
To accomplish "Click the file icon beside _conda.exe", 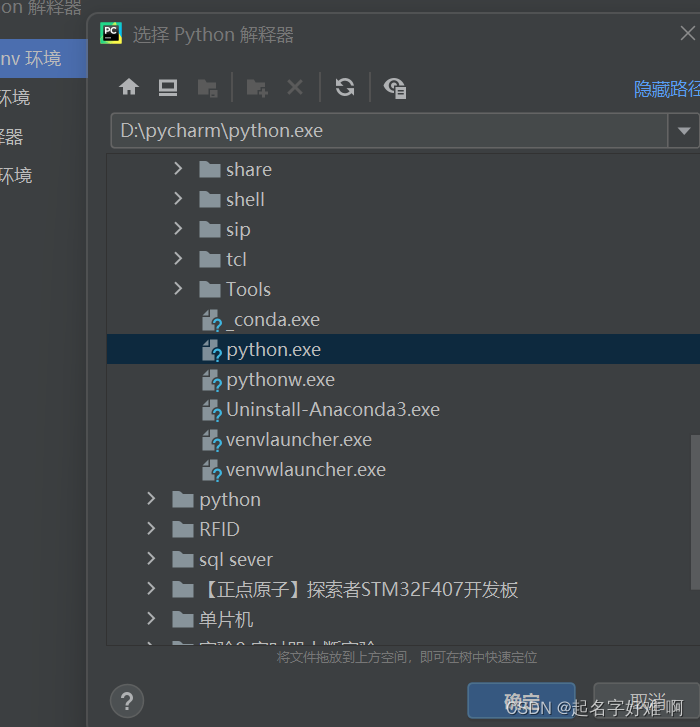I will (x=212, y=320).
